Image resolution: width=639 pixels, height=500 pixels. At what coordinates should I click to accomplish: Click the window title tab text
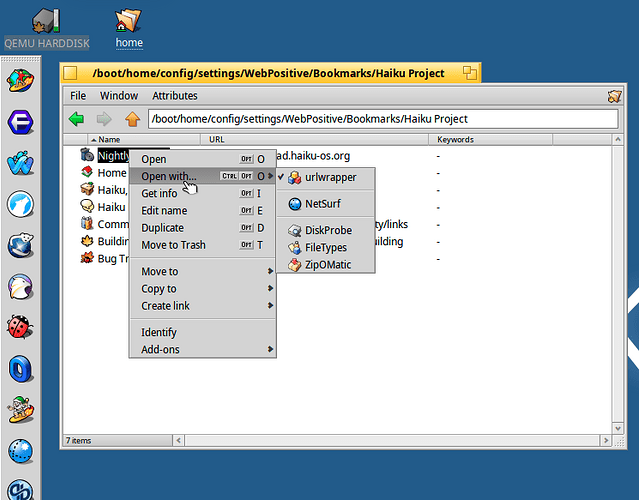(x=268, y=73)
